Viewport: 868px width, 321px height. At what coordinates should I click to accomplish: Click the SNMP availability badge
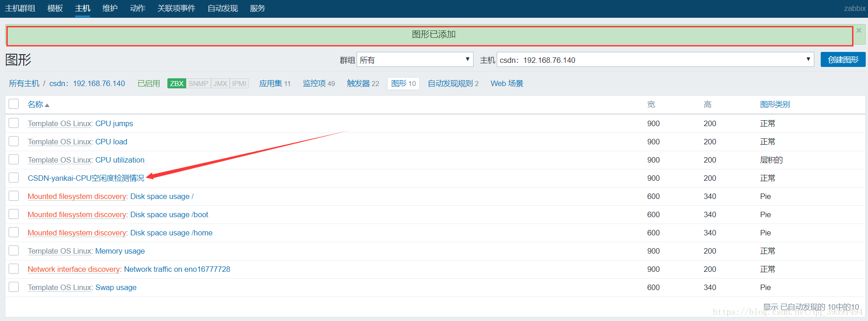(198, 83)
